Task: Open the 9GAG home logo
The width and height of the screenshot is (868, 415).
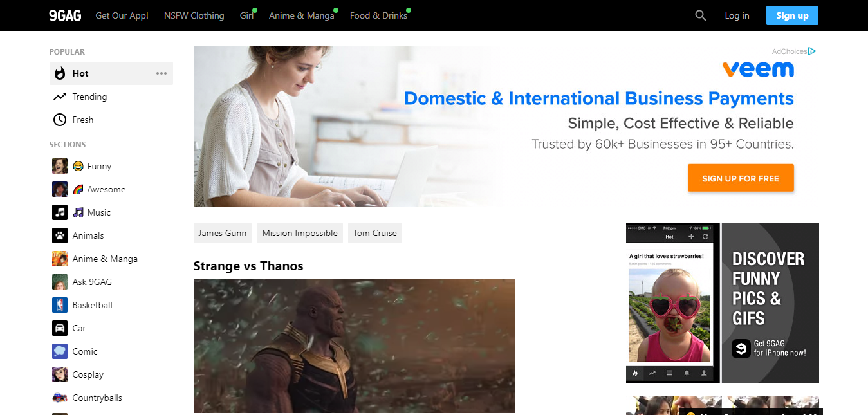Action: tap(65, 15)
